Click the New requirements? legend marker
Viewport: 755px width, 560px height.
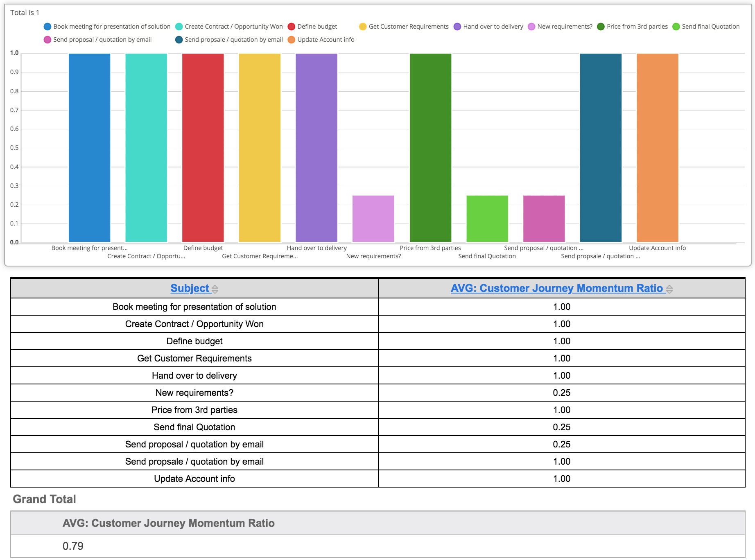point(531,27)
